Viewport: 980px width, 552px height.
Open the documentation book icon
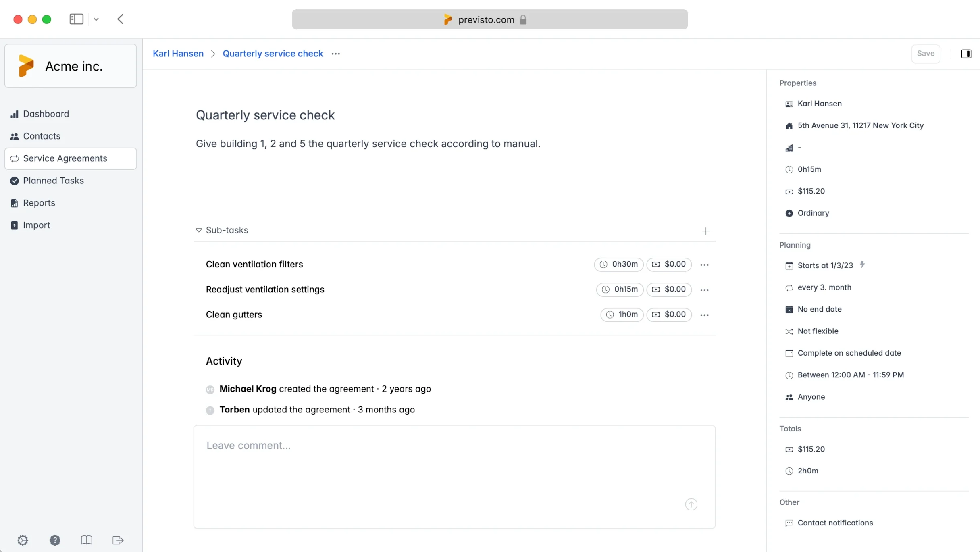click(x=86, y=540)
